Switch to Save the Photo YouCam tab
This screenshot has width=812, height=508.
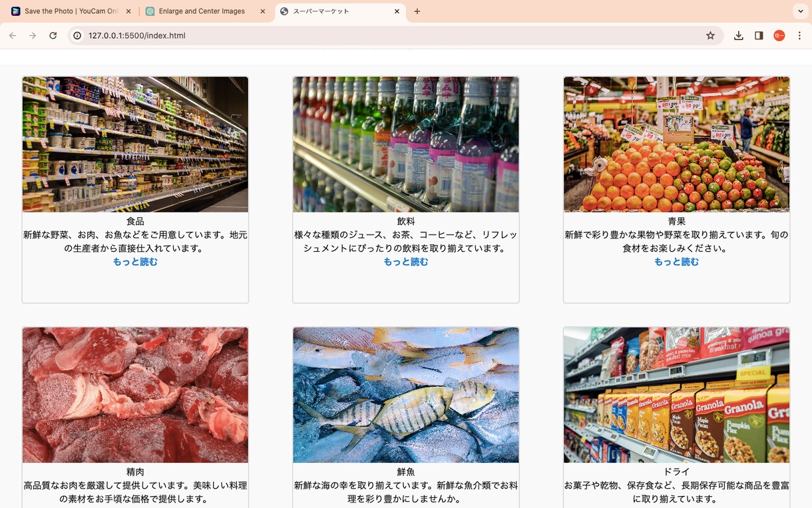70,11
